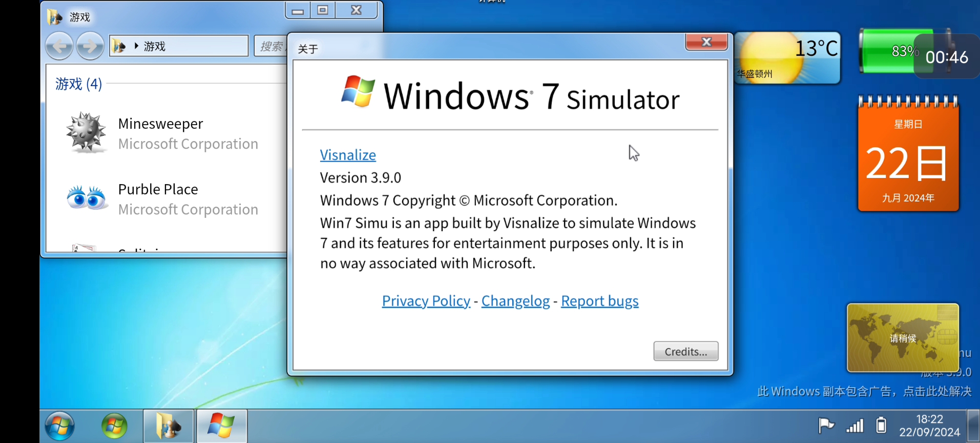This screenshot has width=980, height=443.
Task: Open the Start menu orb
Action: point(59,426)
